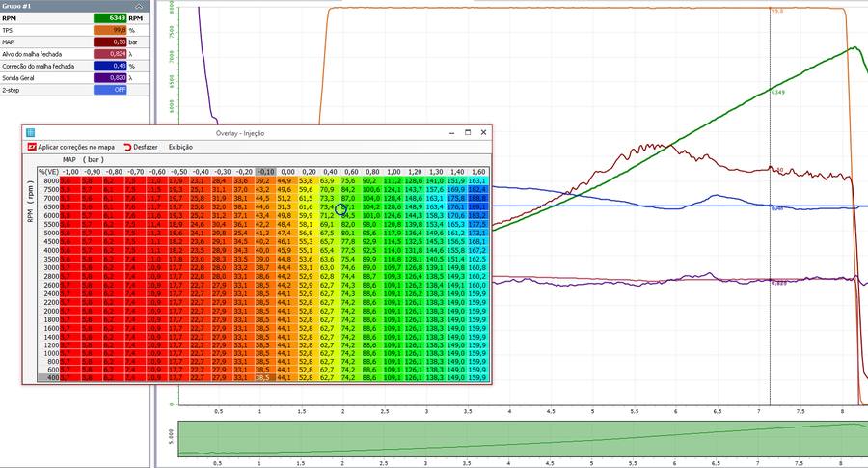
Task: Open the Exibição menu
Action: (180, 147)
